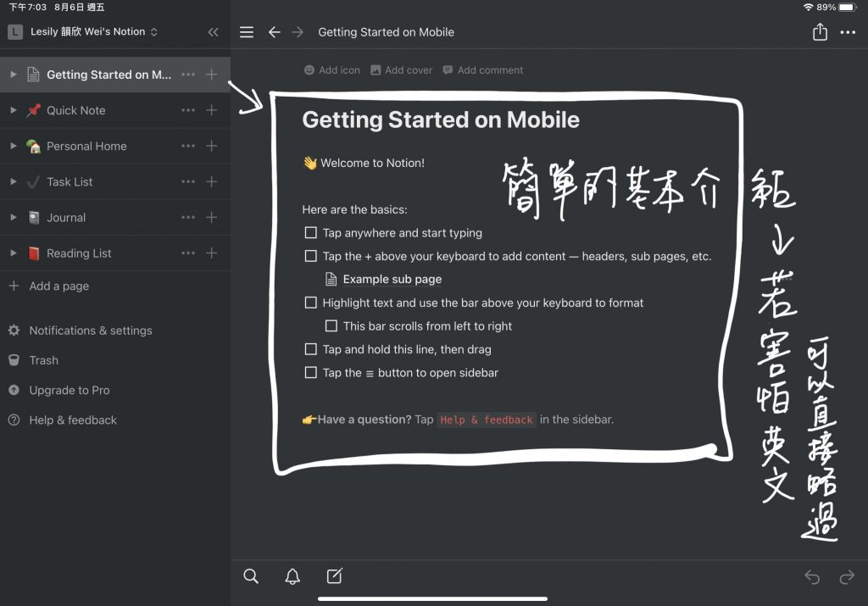Viewport: 868px width, 606px height.
Task: Tap the share icon at top right
Action: click(820, 32)
